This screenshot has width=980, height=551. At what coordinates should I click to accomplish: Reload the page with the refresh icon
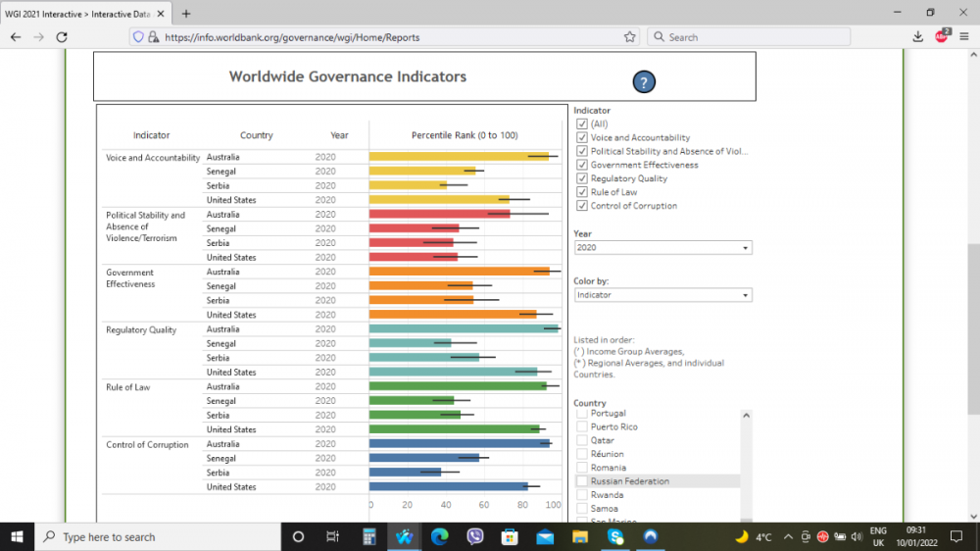click(x=62, y=37)
